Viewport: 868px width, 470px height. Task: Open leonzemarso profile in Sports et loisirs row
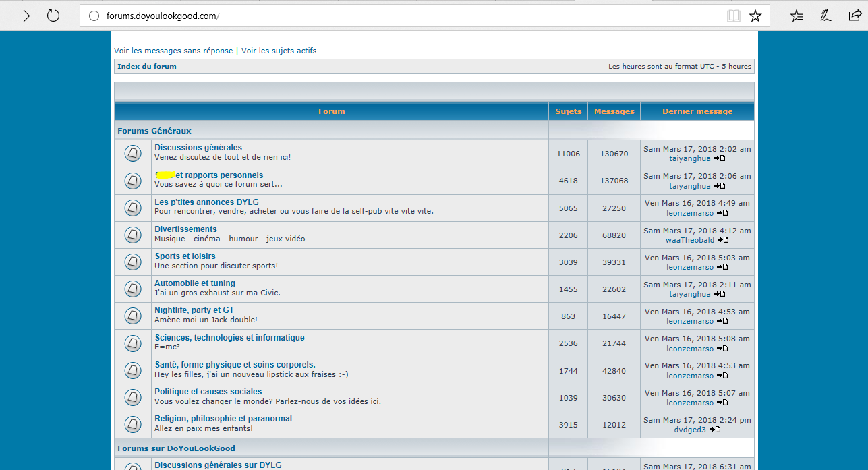pyautogui.click(x=690, y=267)
